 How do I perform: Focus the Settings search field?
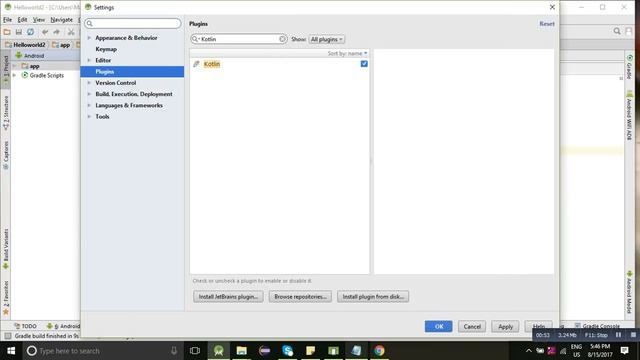(x=133, y=23)
